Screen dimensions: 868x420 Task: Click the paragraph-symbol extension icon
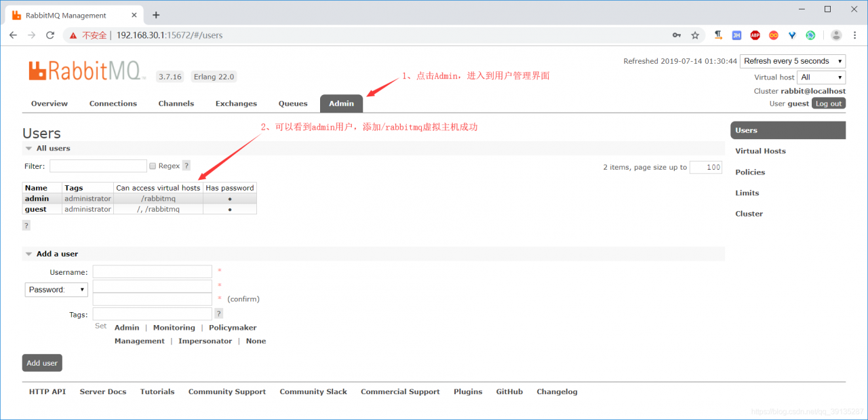point(718,35)
